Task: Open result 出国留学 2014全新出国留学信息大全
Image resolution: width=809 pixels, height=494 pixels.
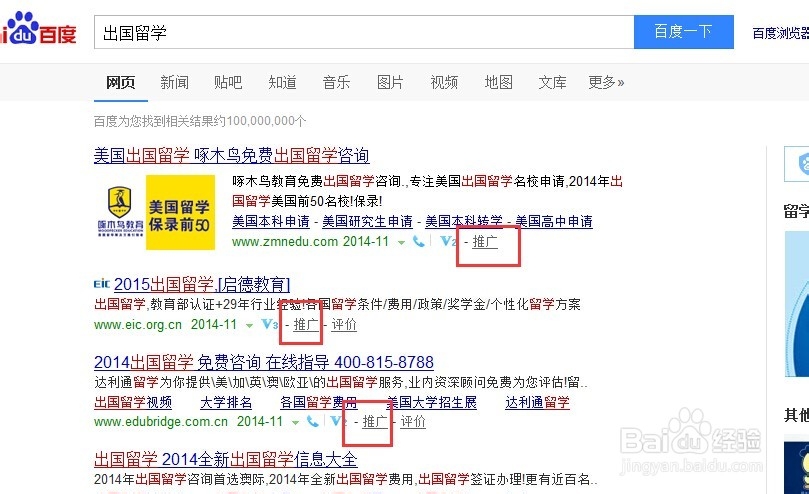Action: [x=225, y=459]
